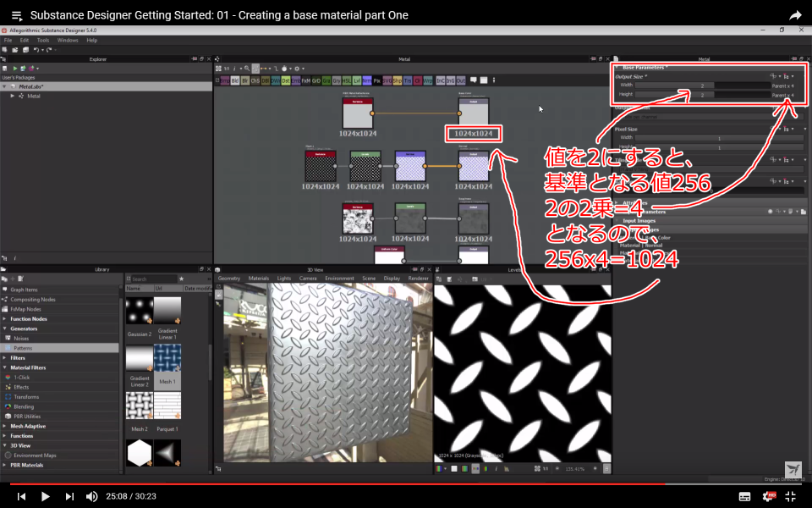The width and height of the screenshot is (812, 508).
Task: Add a frame to the graph
Action: pos(484,80)
